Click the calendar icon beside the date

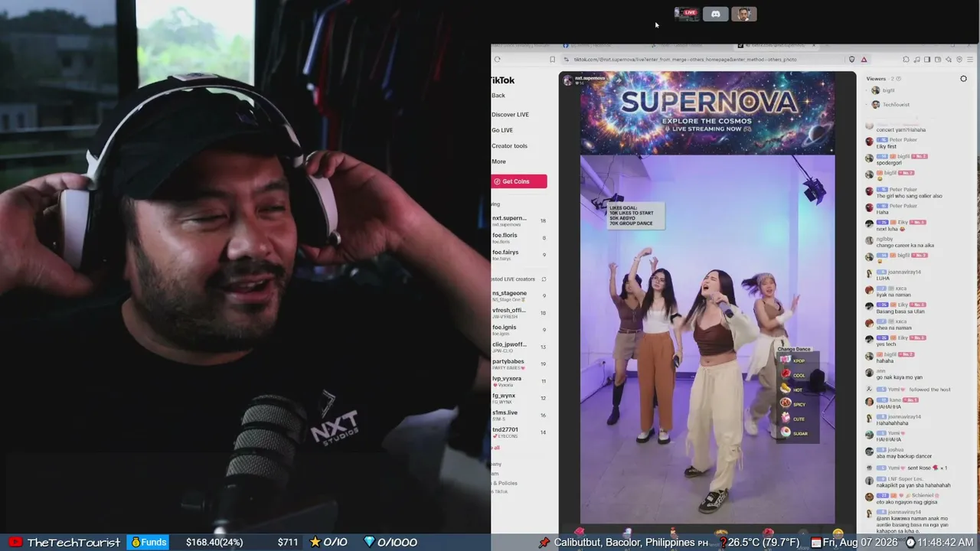816,542
